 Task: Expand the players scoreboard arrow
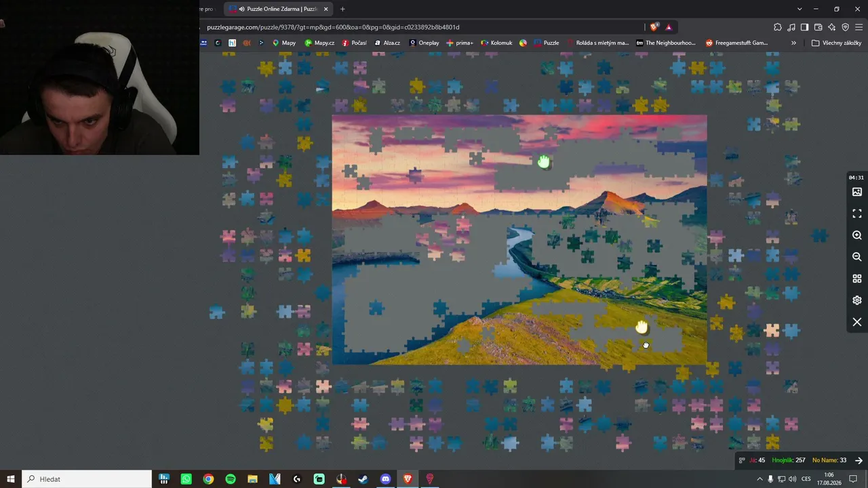click(859, 460)
